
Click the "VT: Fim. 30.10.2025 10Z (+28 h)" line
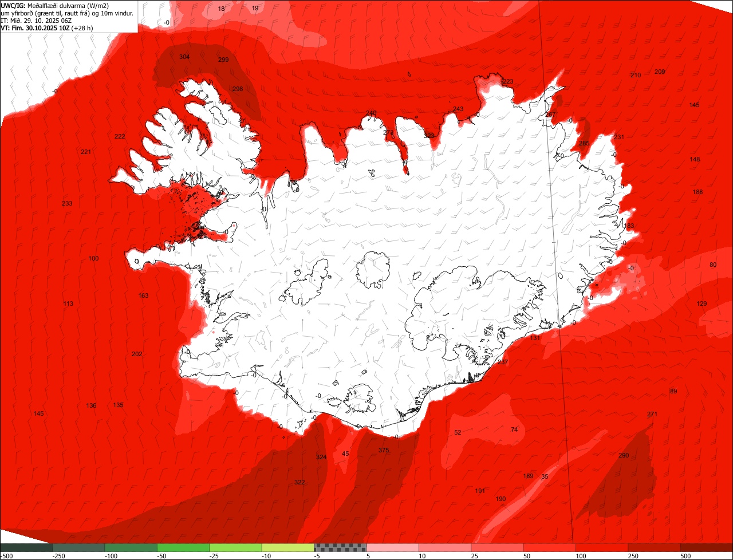pos(47,27)
